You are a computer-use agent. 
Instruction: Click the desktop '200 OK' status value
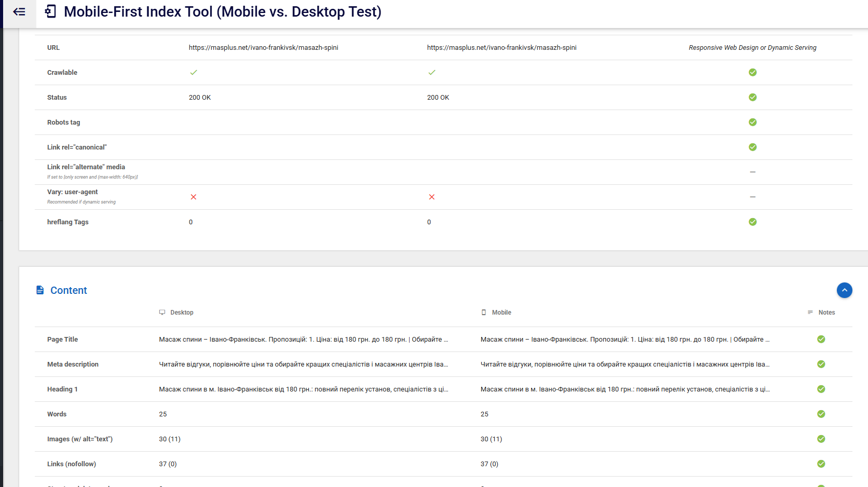point(200,98)
